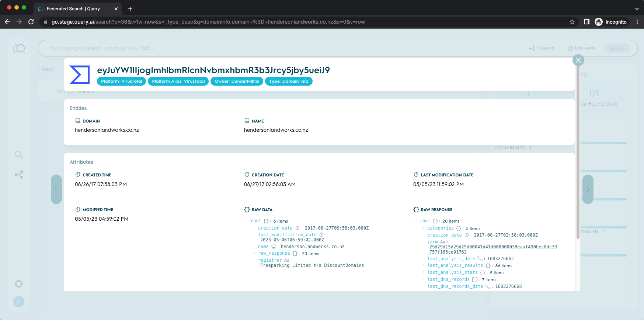Click the Search button

[x=616, y=48]
